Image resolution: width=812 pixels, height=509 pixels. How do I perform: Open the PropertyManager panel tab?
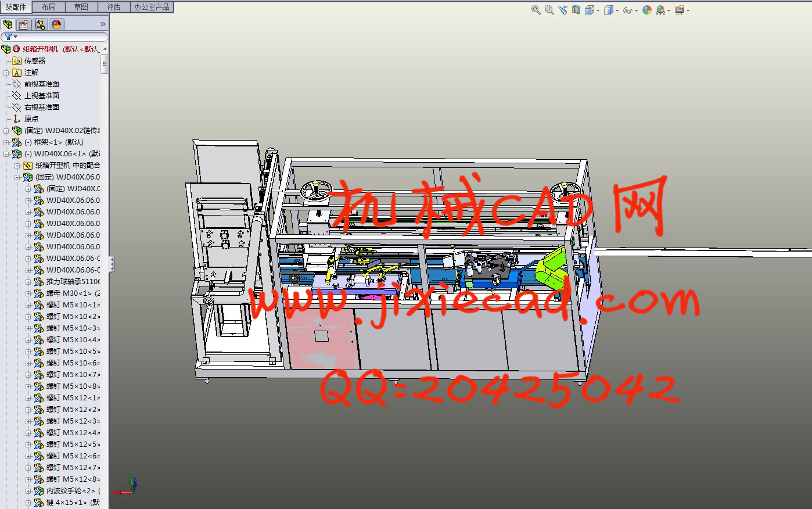pos(24,24)
